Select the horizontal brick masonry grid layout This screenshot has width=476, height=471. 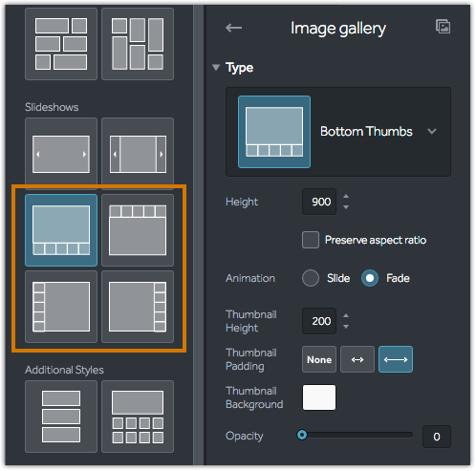pos(61,44)
